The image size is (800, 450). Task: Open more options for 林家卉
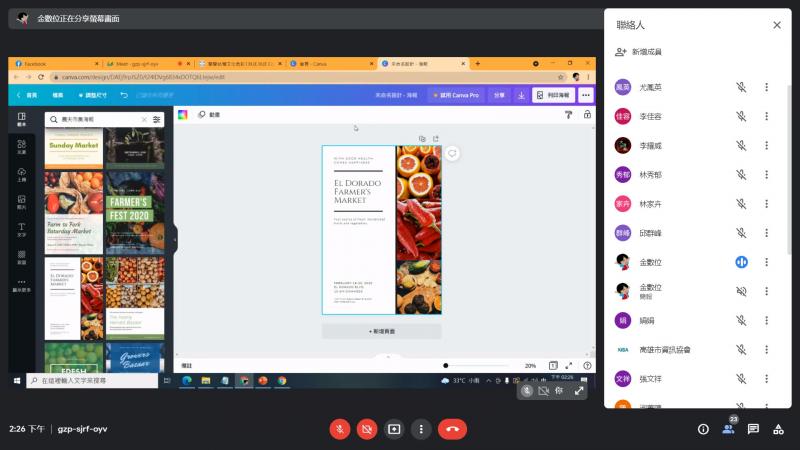(766, 204)
